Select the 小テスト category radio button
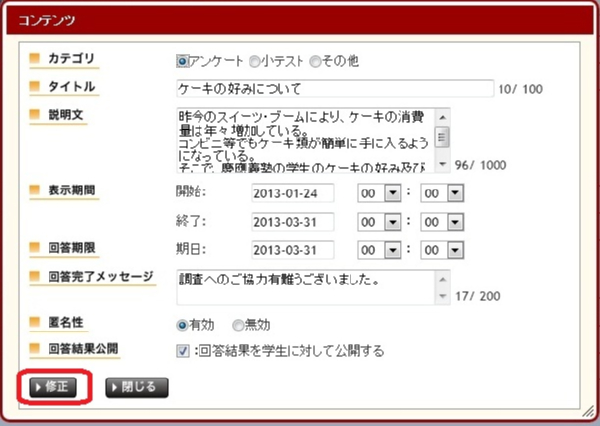600x426 pixels. [257, 62]
